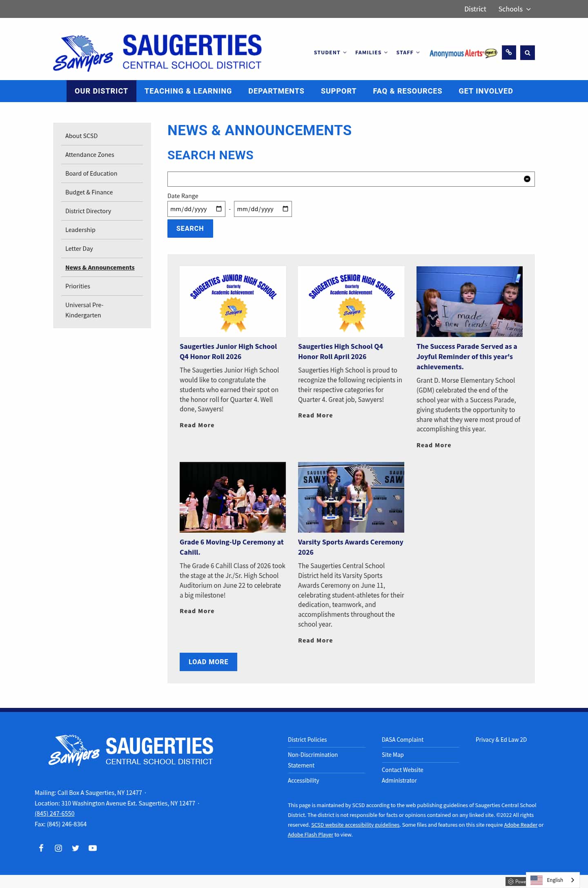Go to Leadership sidebar link

(x=80, y=230)
